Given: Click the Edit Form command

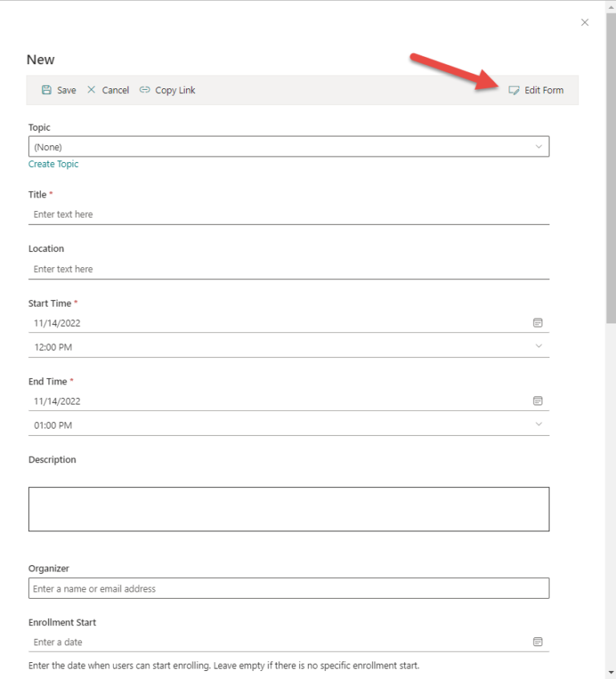Looking at the screenshot, I should [x=542, y=90].
